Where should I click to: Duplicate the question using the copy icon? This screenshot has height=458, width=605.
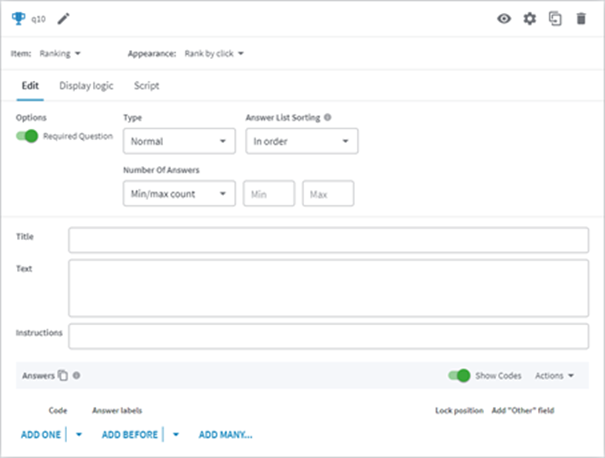tap(555, 19)
